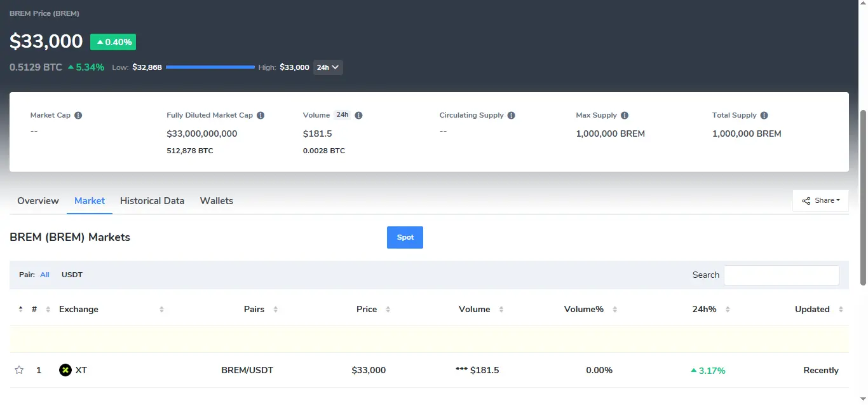The width and height of the screenshot is (868, 405).
Task: Click the Circulating Supply info icon
Action: (512, 116)
